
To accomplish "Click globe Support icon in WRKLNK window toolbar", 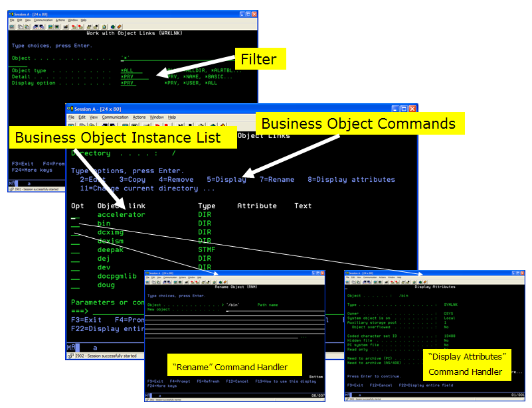I will point(113,27).
